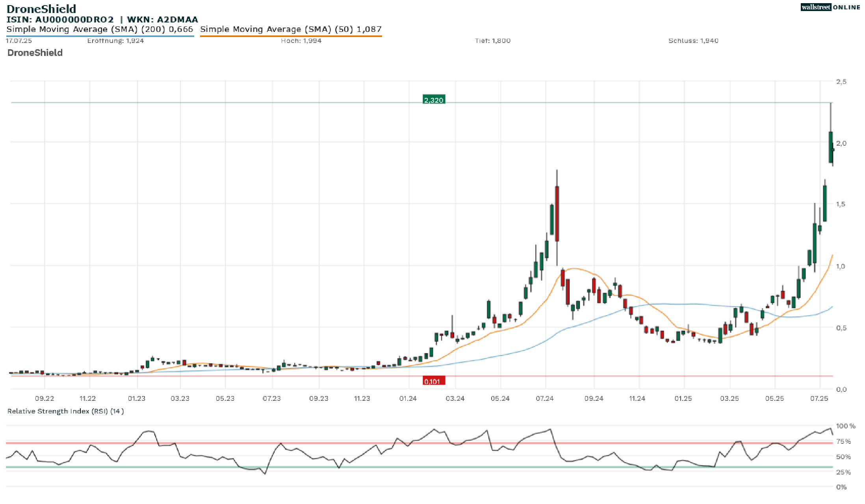Click the Hoch: 1,994 value
865x504 pixels.
[301, 41]
